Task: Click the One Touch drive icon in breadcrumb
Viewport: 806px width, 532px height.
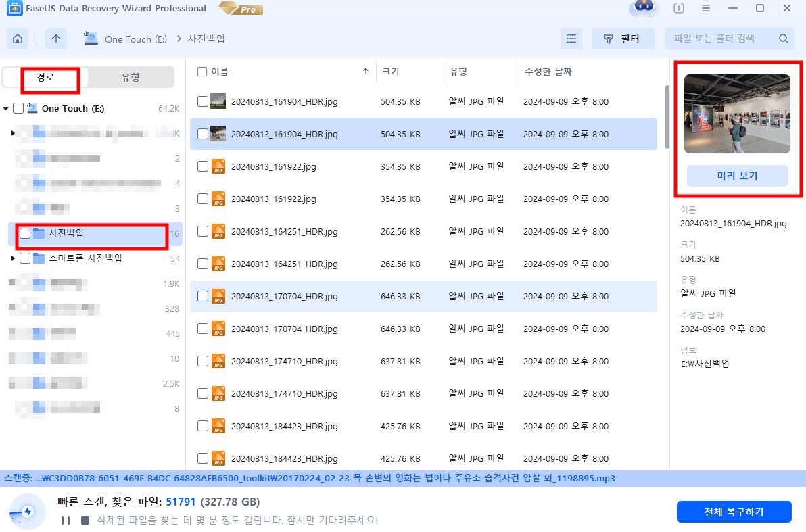Action: click(90, 39)
